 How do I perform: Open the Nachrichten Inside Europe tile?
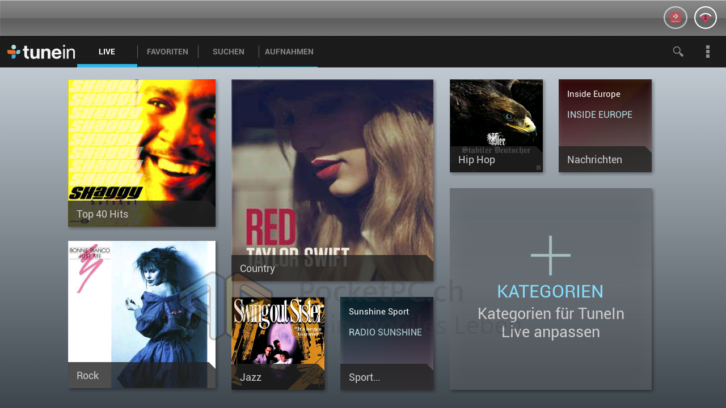pyautogui.click(x=605, y=126)
